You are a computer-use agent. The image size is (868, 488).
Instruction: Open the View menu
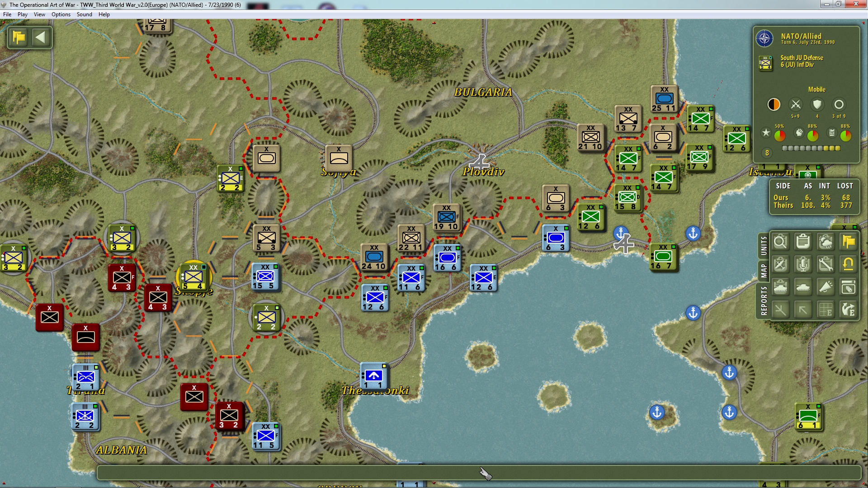[40, 14]
